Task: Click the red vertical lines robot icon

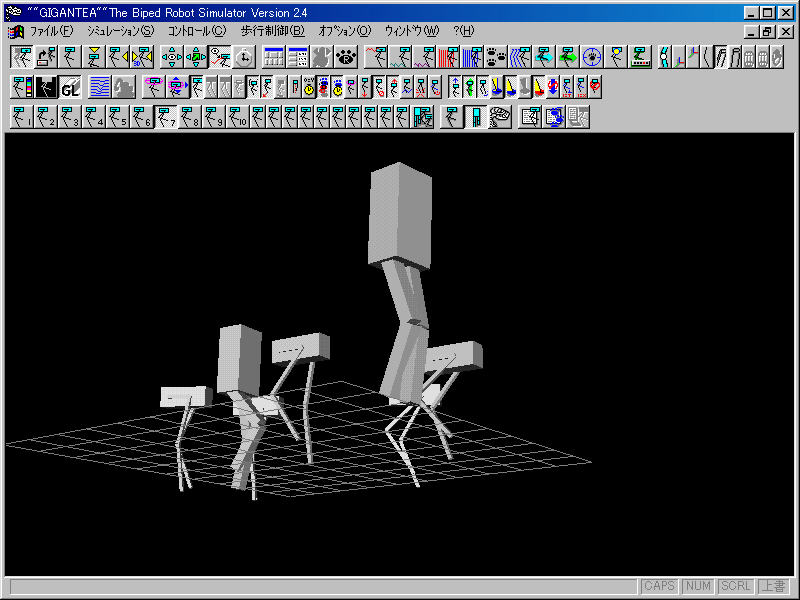Action: (x=448, y=57)
